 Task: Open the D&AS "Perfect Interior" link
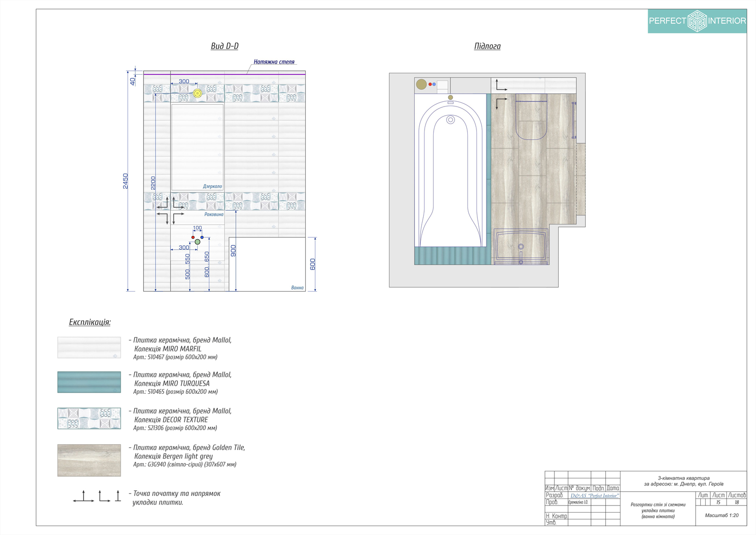coord(594,496)
